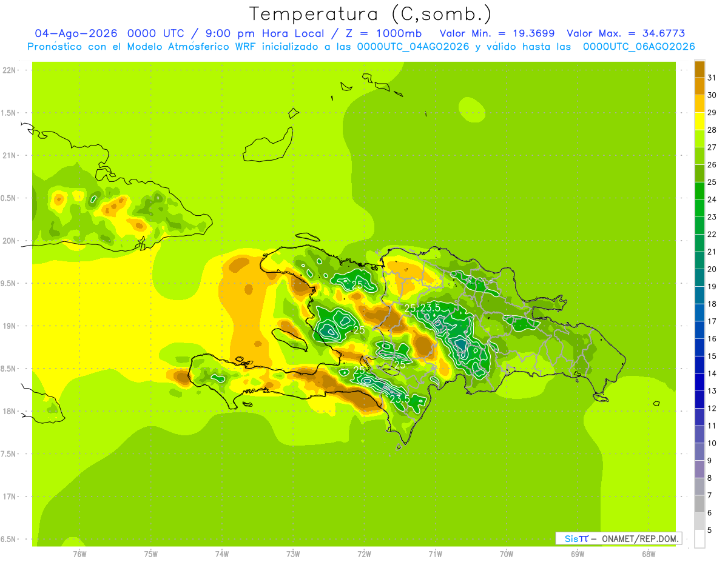This screenshot has width=728, height=562.
Task: Click the green color bar segment between 24 and 25
Action: click(x=699, y=190)
